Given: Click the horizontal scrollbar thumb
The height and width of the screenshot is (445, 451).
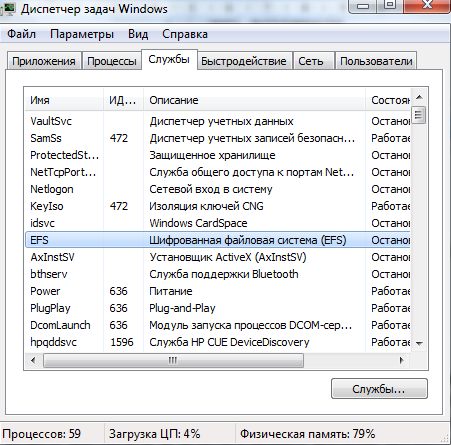Looking at the screenshot, I should 173,360.
